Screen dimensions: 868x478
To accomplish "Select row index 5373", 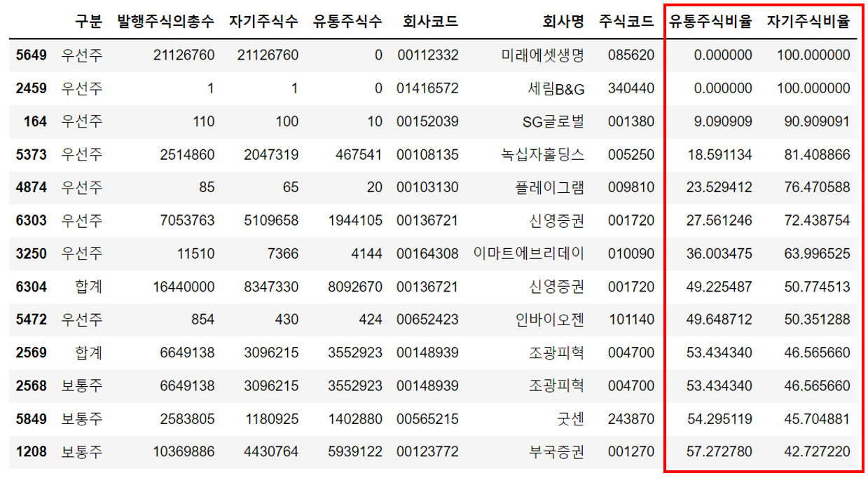I will (x=32, y=154).
